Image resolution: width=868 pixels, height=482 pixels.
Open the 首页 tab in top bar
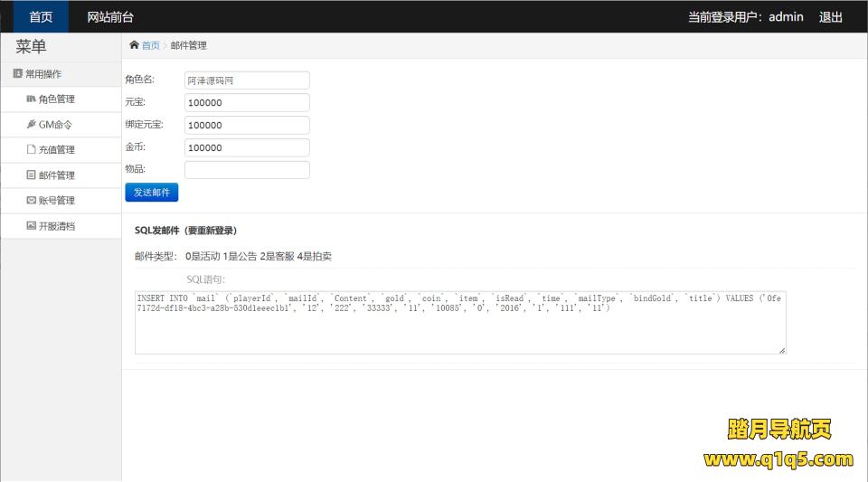pyautogui.click(x=41, y=17)
